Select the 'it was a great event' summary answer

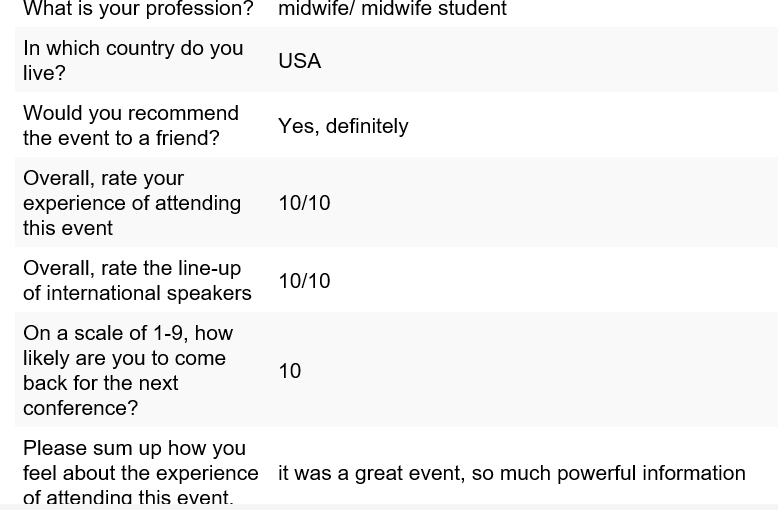pos(512,473)
